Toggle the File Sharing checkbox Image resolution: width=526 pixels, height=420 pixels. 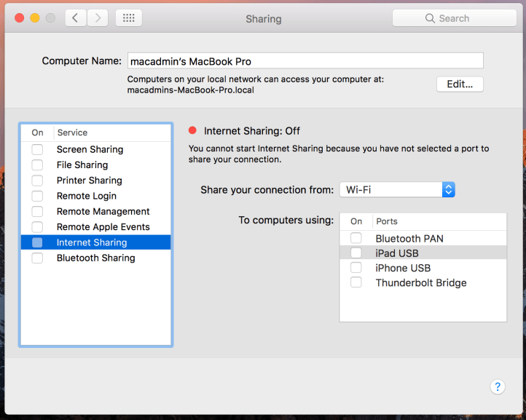point(37,165)
